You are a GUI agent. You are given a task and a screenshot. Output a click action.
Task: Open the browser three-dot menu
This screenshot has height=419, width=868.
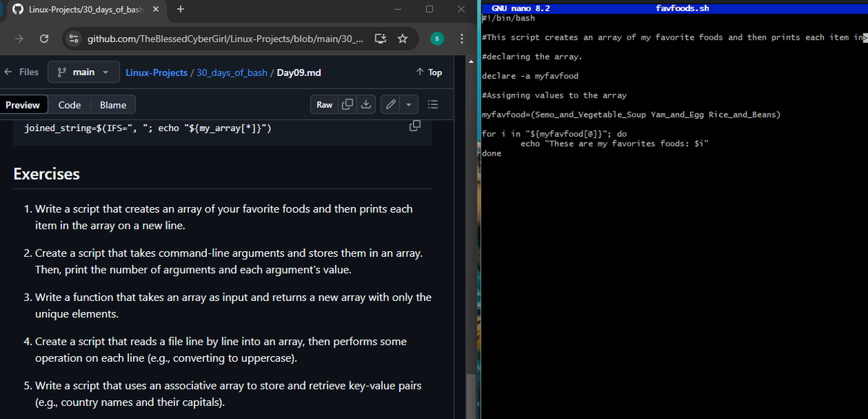[x=461, y=37]
